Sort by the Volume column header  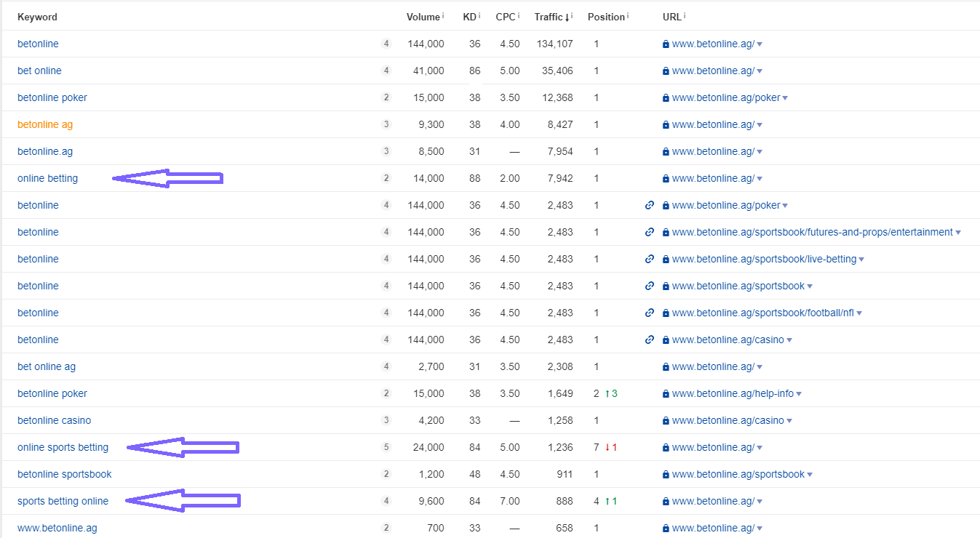(x=423, y=17)
